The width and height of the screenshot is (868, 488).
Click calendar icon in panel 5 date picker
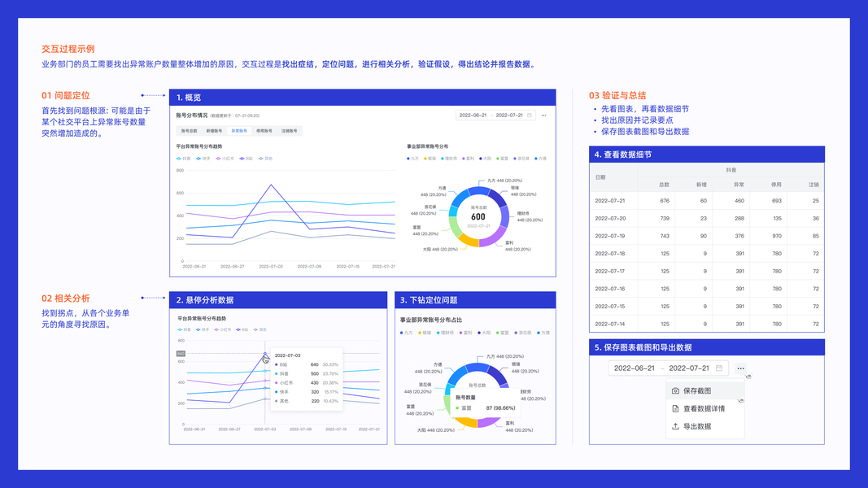tap(719, 368)
